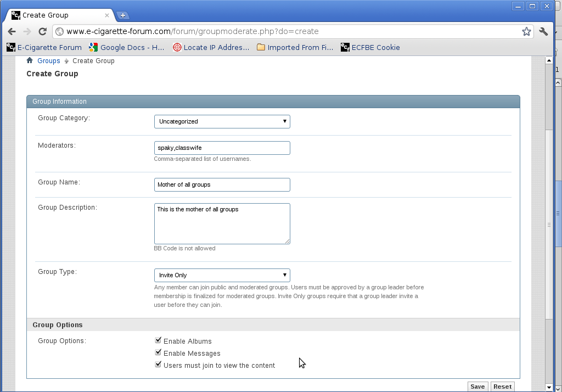The image size is (562, 392).
Task: Click the globe site info icon
Action: (60, 31)
